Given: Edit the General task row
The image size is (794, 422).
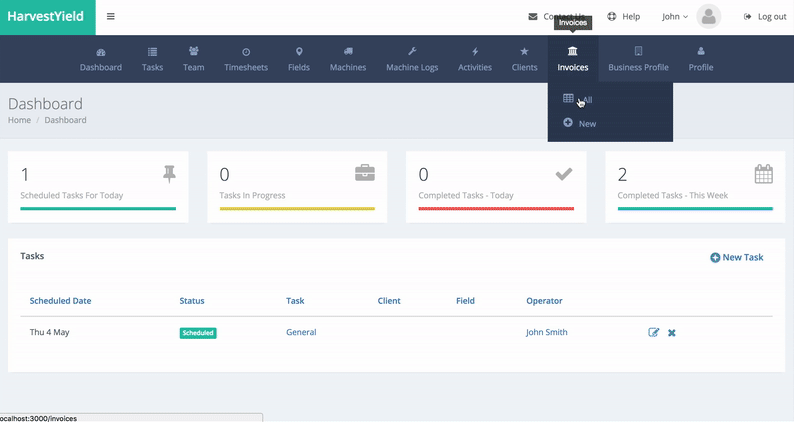Looking at the screenshot, I should click(x=654, y=332).
